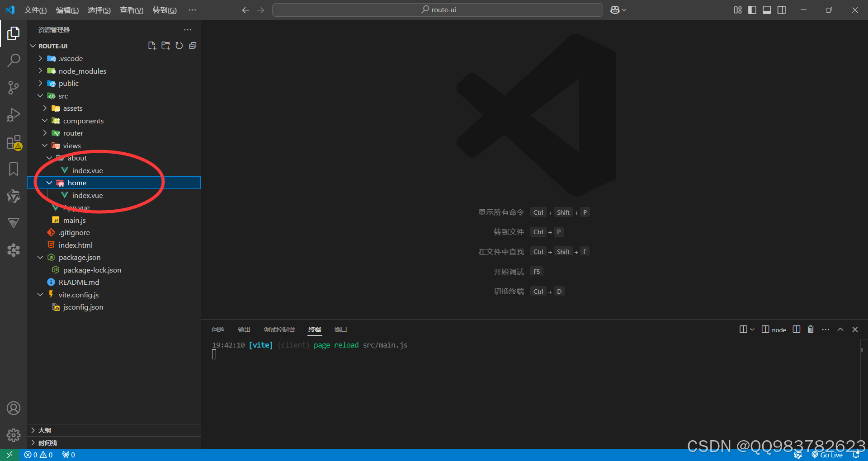The image size is (868, 461).
Task: Expand the 大纲 outline section
Action: point(114,430)
